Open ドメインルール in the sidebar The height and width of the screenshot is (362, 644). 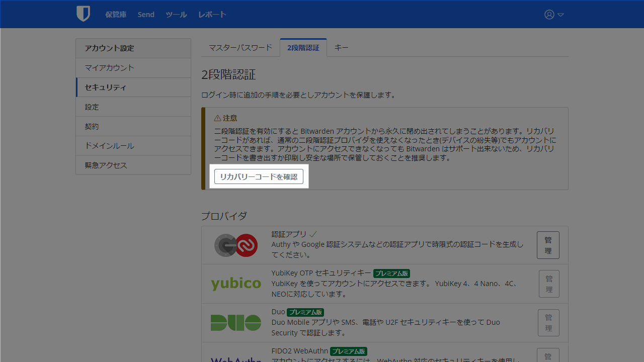(x=133, y=146)
